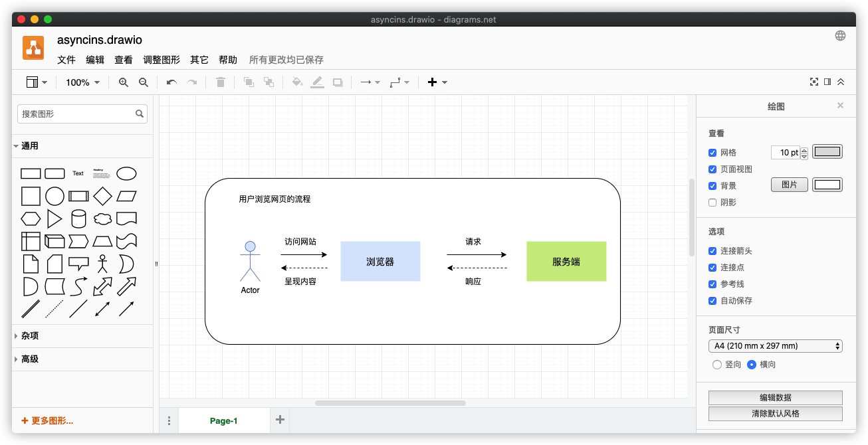Open the 100% zoom level dropdown
The height and width of the screenshot is (445, 868).
(x=82, y=82)
